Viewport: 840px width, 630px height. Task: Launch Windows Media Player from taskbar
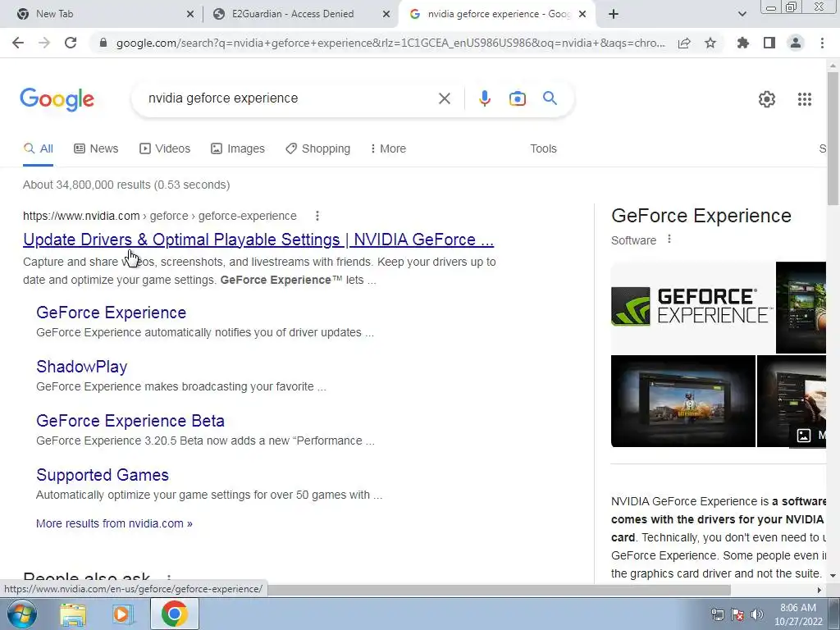coord(123,614)
